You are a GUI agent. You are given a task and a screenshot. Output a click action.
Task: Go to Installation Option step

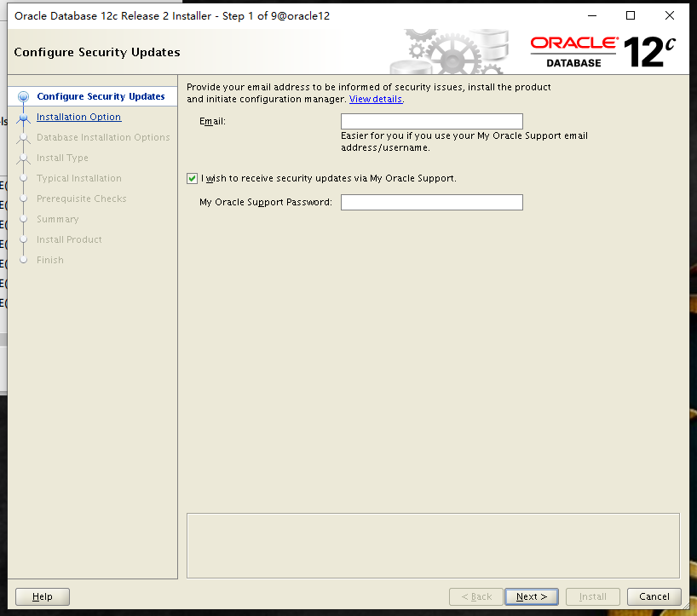[78, 117]
